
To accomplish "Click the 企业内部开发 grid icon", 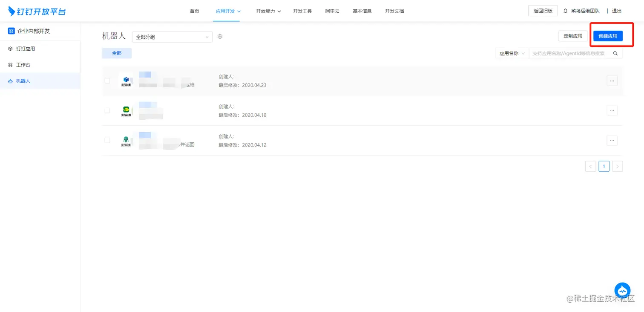I will [11, 31].
